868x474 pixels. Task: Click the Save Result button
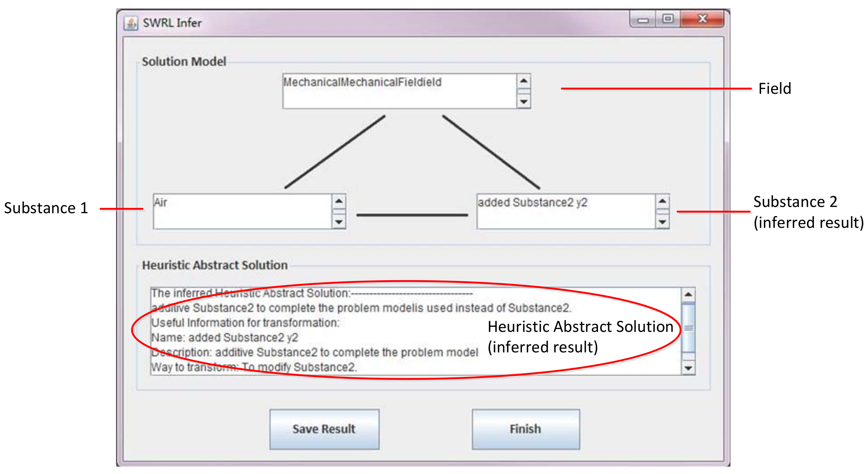tap(324, 429)
